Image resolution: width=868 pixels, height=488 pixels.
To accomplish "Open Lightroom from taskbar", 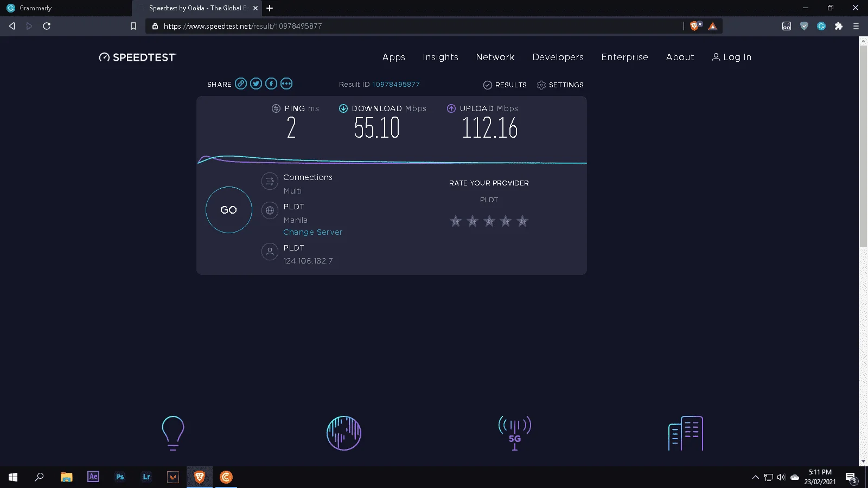I will (x=146, y=477).
